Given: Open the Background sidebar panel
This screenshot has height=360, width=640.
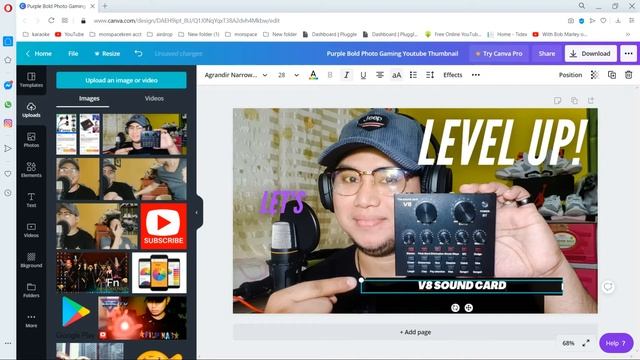Looking at the screenshot, I should pyautogui.click(x=31, y=260).
